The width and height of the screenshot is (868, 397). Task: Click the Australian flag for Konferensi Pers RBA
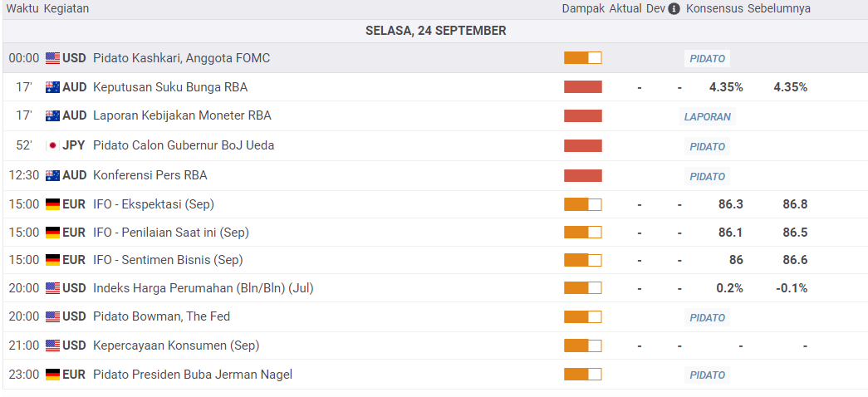(x=52, y=175)
